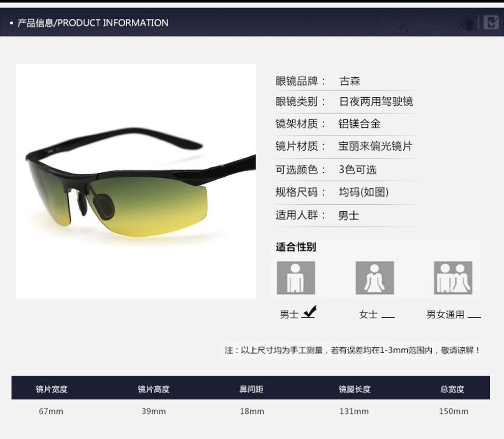Image resolution: width=504 pixels, height=439 pixels.
Task: Click the blank line beside 男女通用
Action: 474,317
